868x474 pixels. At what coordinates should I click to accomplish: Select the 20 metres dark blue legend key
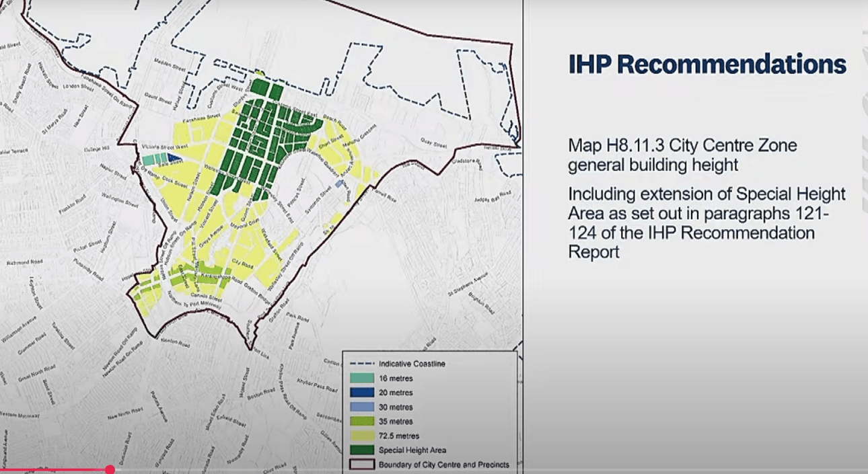(x=362, y=392)
